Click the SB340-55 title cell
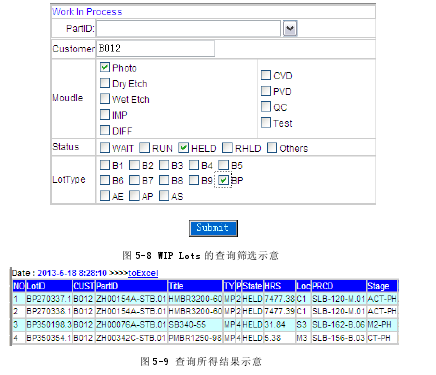Image resolution: width=436 pixels, height=375 pixels. [195, 324]
